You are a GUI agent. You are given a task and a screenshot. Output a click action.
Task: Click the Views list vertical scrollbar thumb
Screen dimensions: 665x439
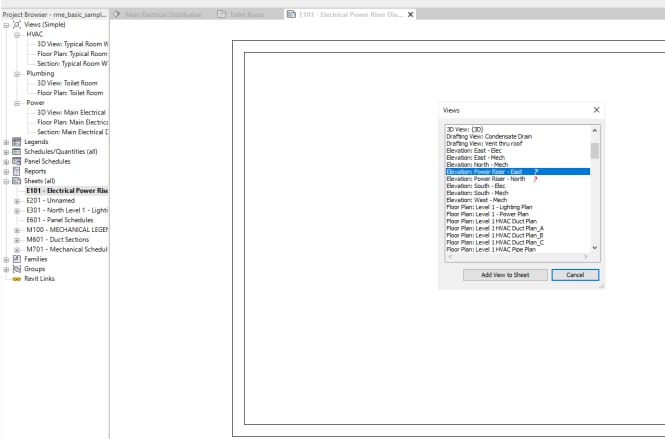click(595, 151)
